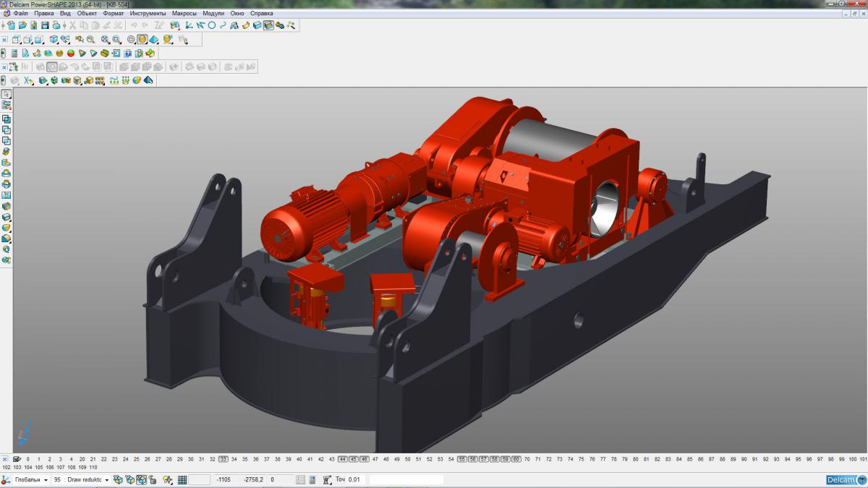Viewport: 868px width, 488px height.
Task: Select the Solid tool icon
Action: tap(257, 25)
